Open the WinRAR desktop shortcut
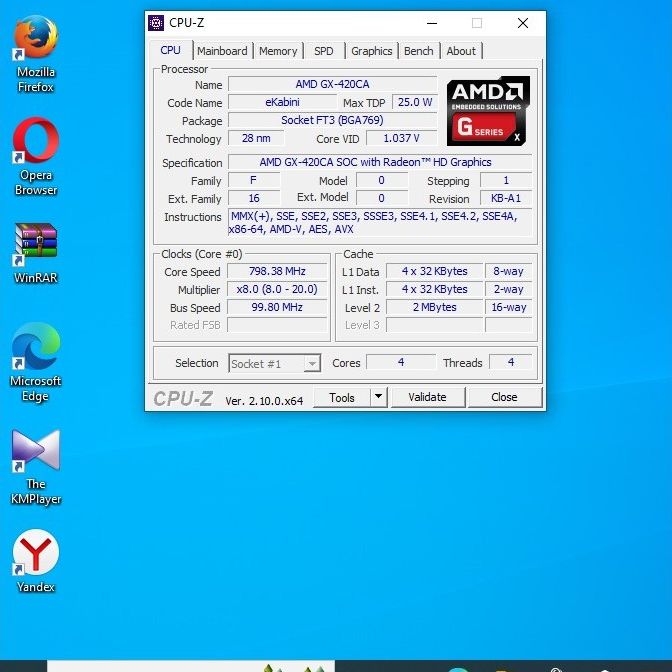The width and height of the screenshot is (672, 672). coord(36,243)
